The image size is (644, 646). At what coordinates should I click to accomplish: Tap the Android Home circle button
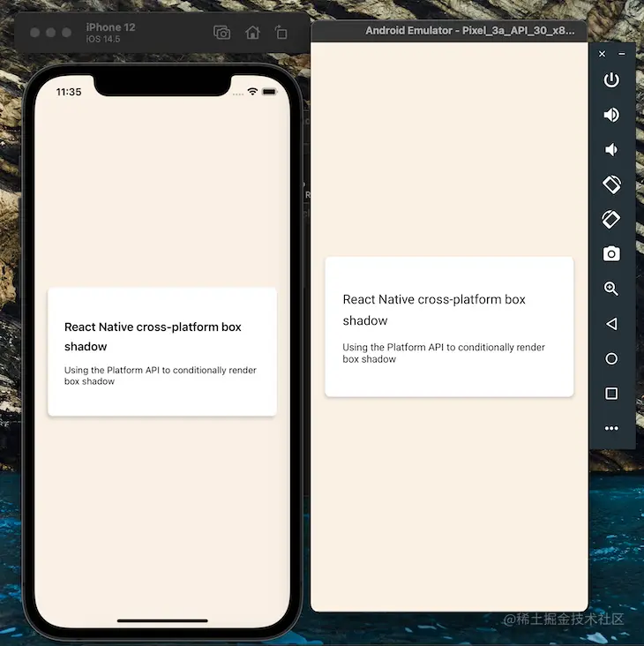tap(611, 358)
